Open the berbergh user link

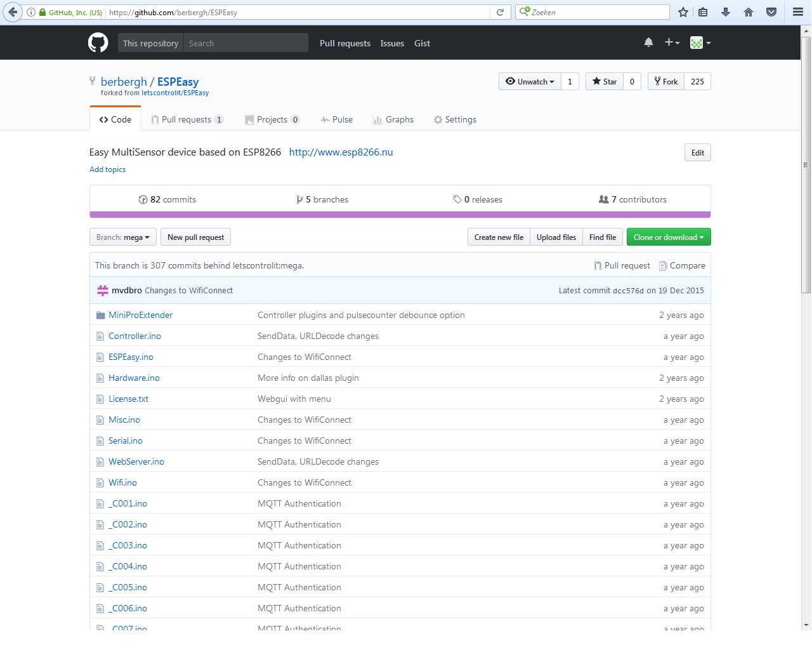(x=124, y=82)
